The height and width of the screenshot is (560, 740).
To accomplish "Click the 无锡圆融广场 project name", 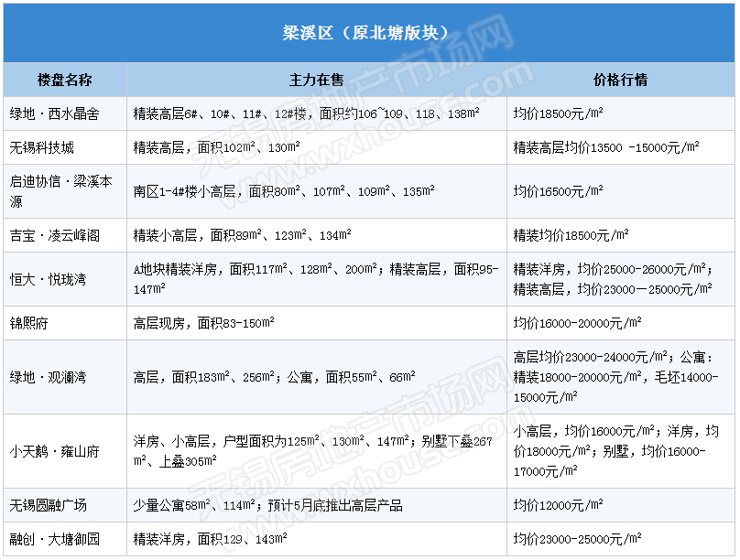I will 49,505.
